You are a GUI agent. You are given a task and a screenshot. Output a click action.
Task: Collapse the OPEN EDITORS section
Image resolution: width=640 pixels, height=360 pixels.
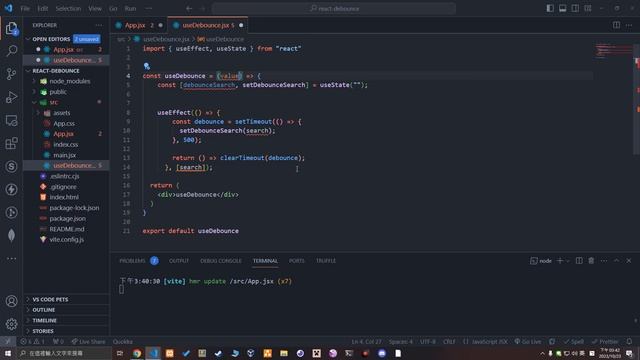51,39
